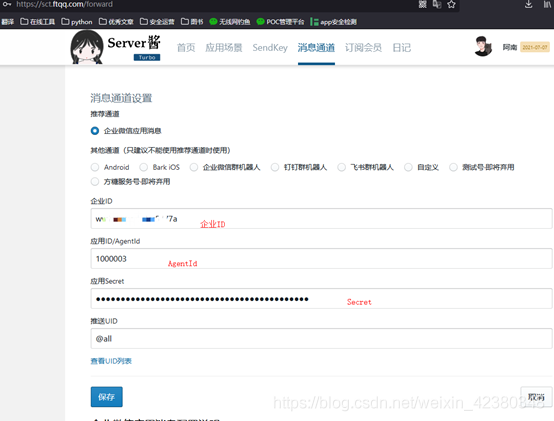Select the 钉钉群机器人 radio option
The height and width of the screenshot is (421, 554).
275,167
